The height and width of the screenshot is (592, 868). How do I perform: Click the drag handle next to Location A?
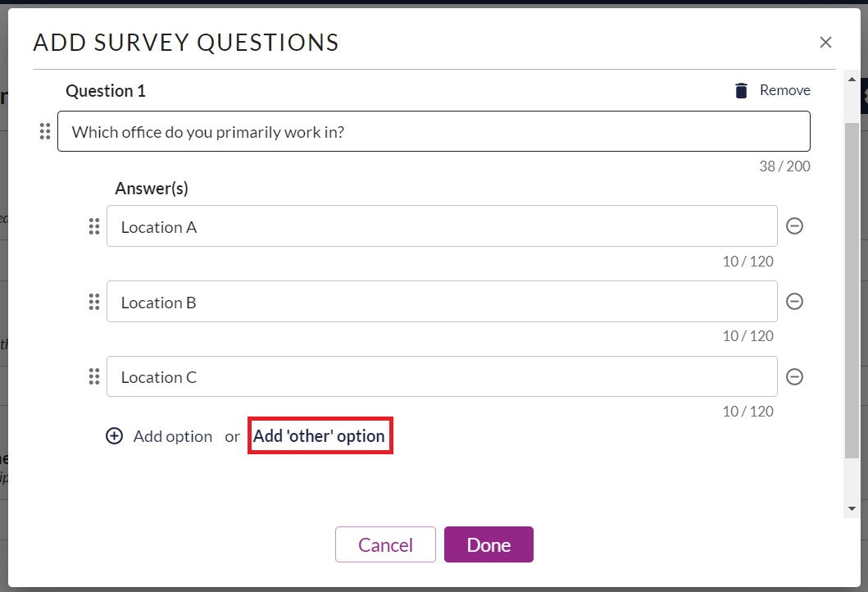[94, 226]
